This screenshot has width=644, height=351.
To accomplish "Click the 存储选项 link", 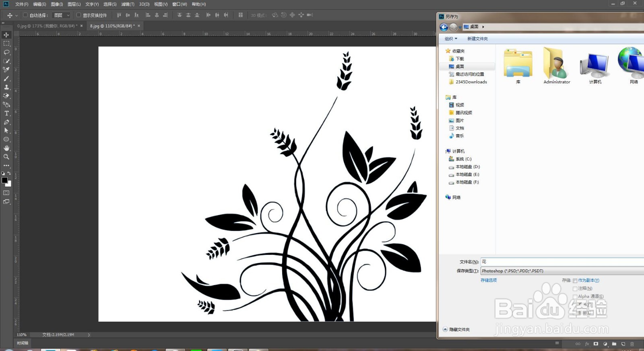I will [489, 280].
